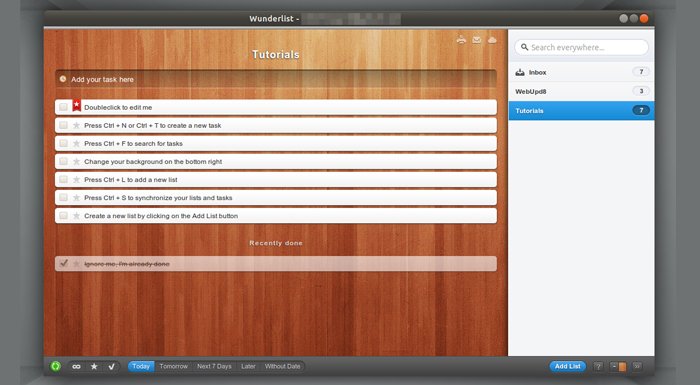Star the already done Ignore me task

click(x=76, y=264)
